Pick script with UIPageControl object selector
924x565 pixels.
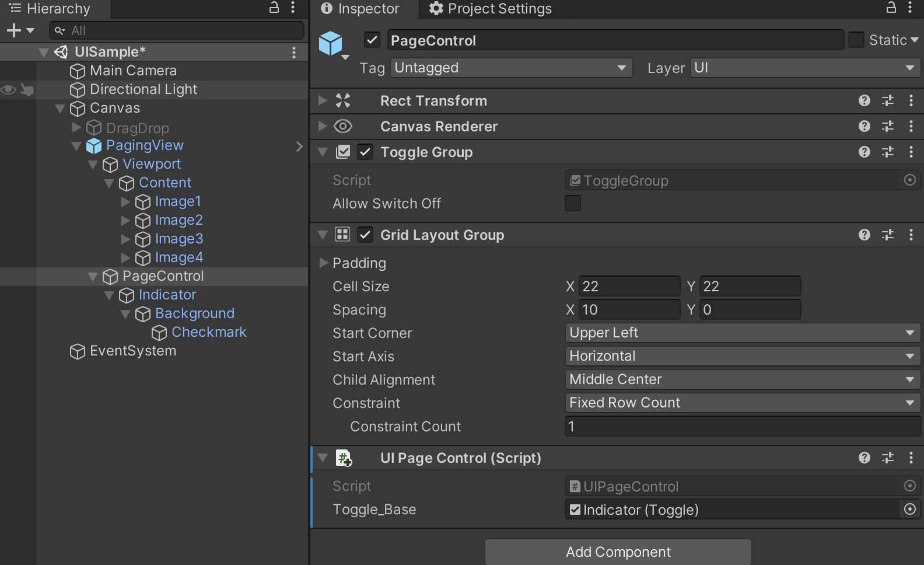(x=909, y=486)
